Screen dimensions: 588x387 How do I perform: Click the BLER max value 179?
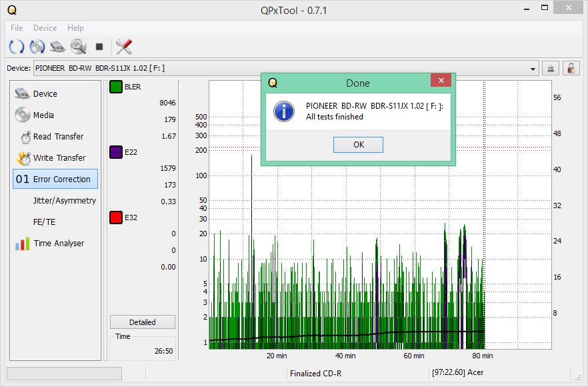(x=170, y=119)
